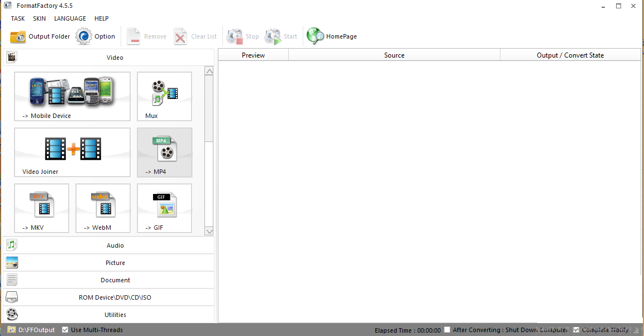Select the GIF converter
Viewport: 644px width, 336px height.
[x=164, y=208]
